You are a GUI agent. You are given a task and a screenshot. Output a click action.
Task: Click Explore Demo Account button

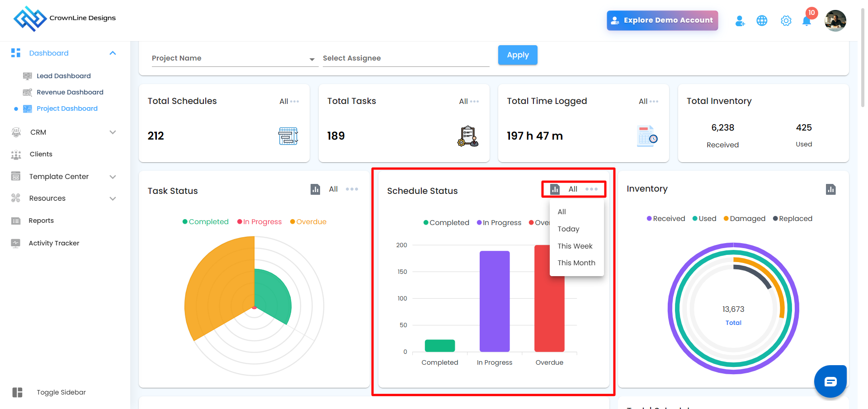point(662,20)
